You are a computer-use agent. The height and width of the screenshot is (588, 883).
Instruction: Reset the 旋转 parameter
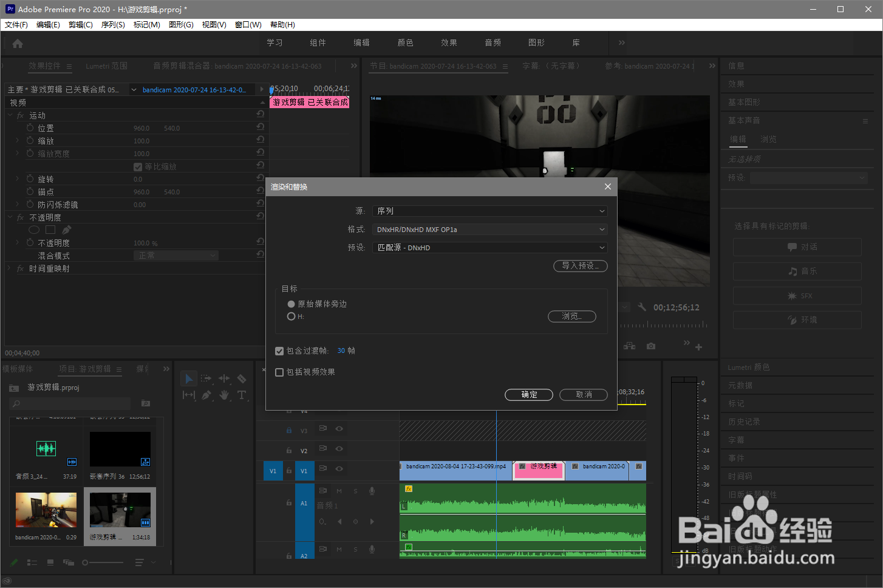261,178
